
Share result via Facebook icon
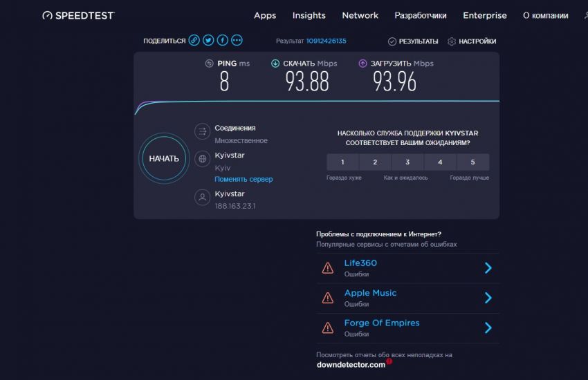click(x=223, y=41)
